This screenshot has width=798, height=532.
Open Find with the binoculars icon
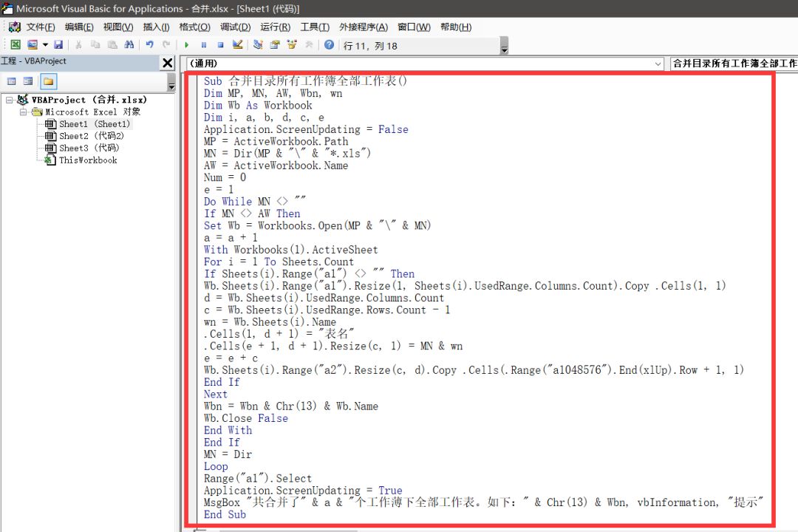pos(129,45)
